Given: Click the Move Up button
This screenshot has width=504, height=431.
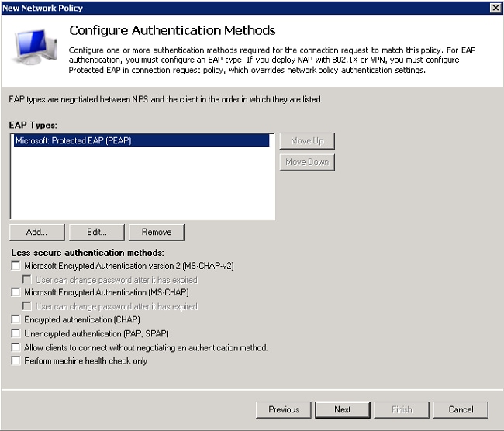Looking at the screenshot, I should pos(307,141).
